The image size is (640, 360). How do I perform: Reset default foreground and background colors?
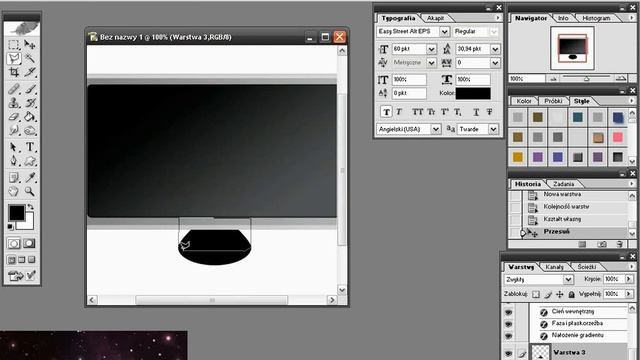11,227
